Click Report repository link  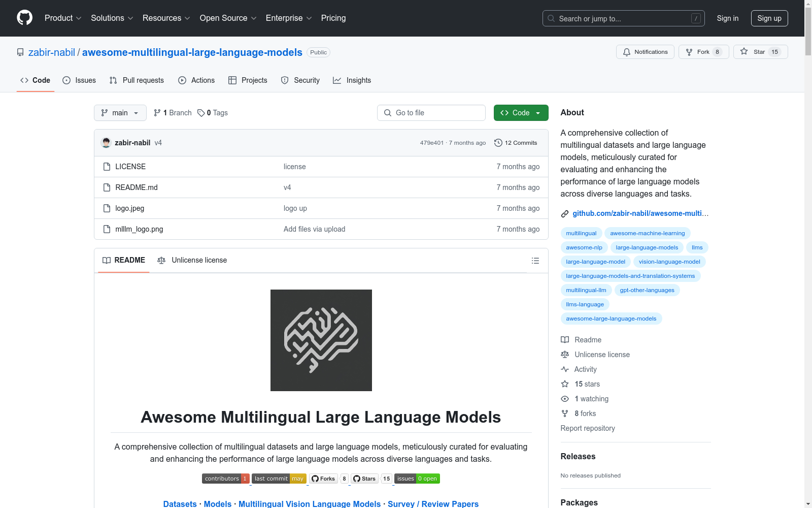tap(588, 428)
